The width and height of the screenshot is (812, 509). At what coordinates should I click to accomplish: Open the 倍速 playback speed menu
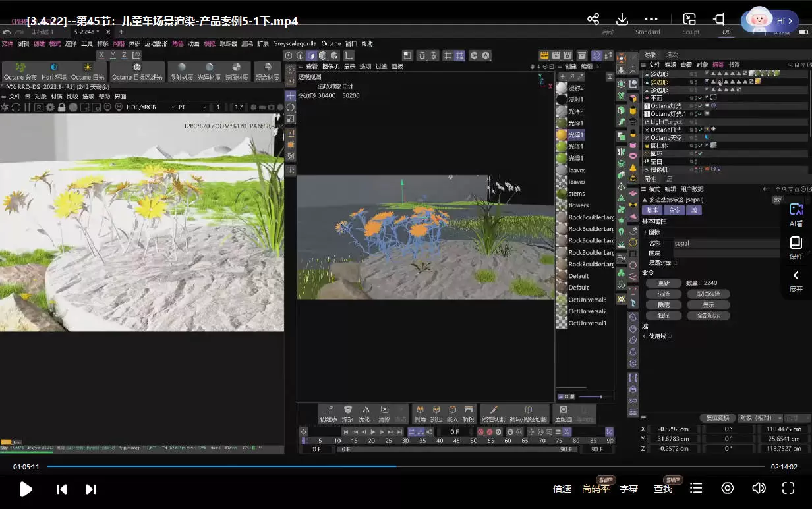pos(562,489)
